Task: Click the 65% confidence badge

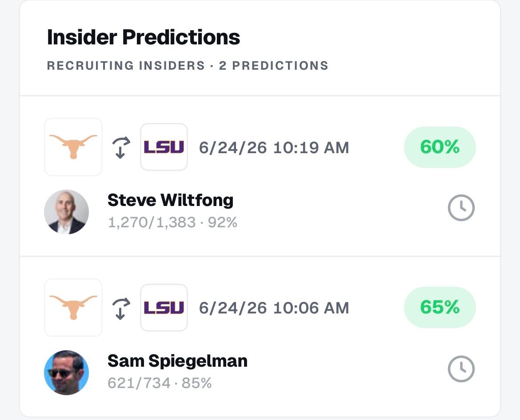Action: click(x=440, y=307)
